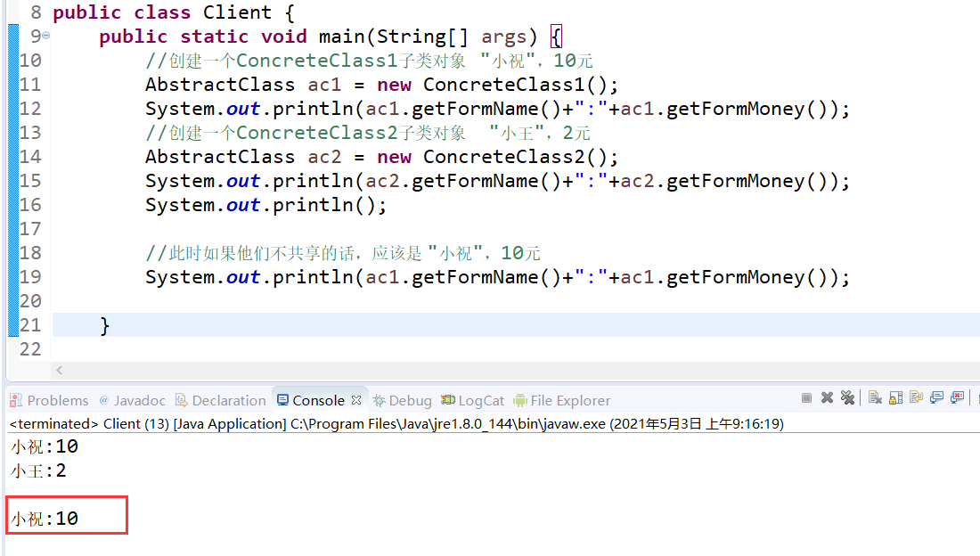The height and width of the screenshot is (556, 980).
Task: Remove all terminated launches with the double X icon
Action: 847,397
